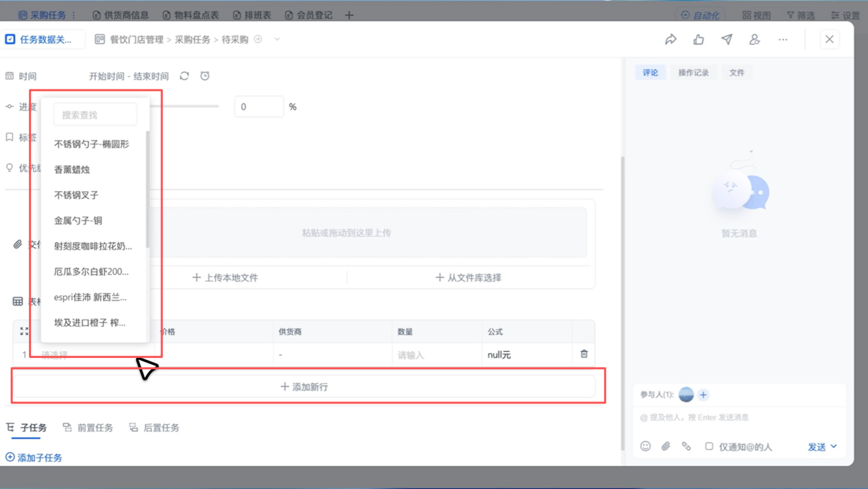Click the attachment paperclip in comment box
The image size is (868, 489).
click(665, 446)
